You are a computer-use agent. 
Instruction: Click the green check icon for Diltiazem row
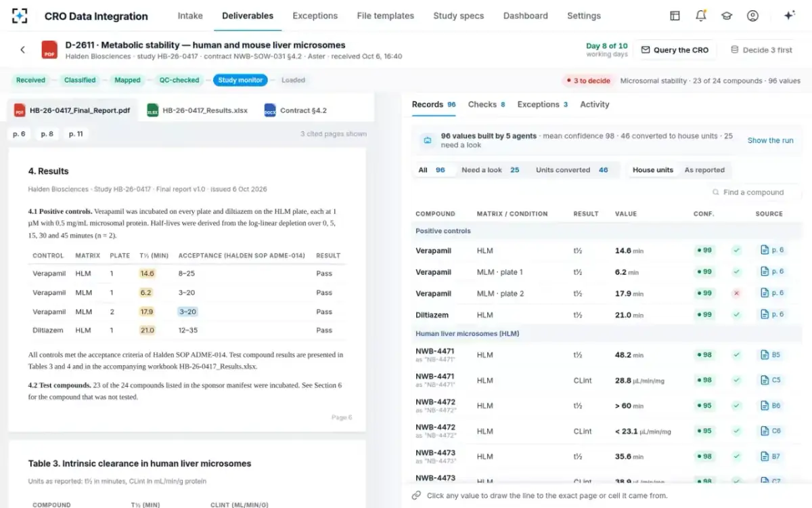[x=736, y=314]
